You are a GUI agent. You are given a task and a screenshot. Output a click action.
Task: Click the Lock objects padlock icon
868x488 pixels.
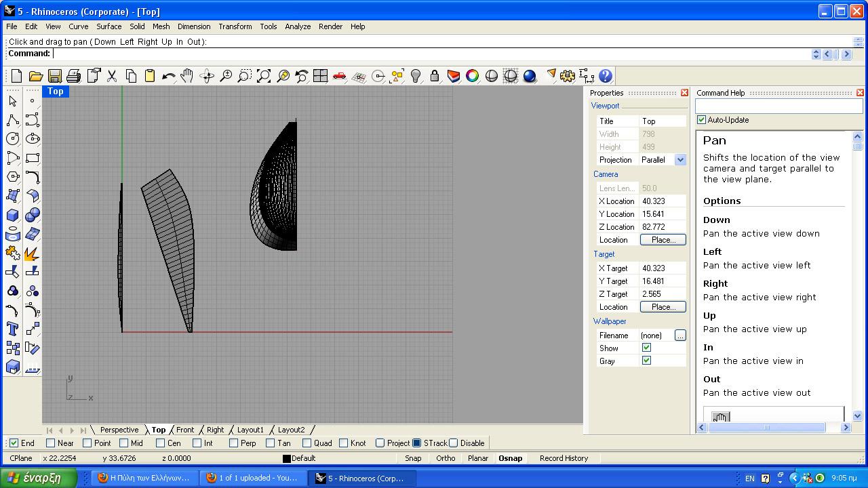pos(435,76)
